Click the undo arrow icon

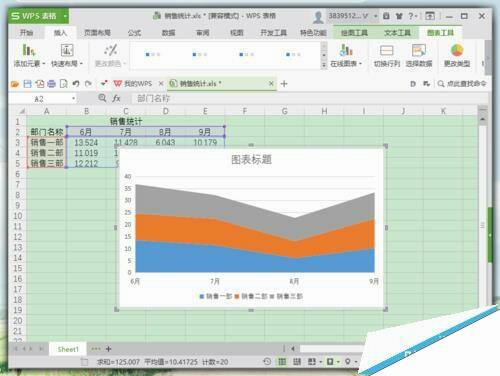(76, 84)
